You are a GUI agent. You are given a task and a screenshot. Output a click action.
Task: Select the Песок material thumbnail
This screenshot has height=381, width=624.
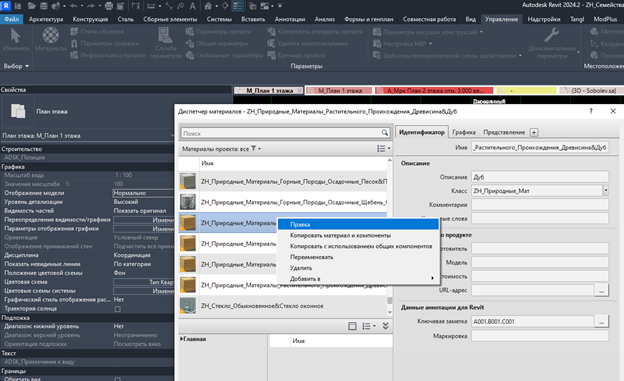click(188, 181)
